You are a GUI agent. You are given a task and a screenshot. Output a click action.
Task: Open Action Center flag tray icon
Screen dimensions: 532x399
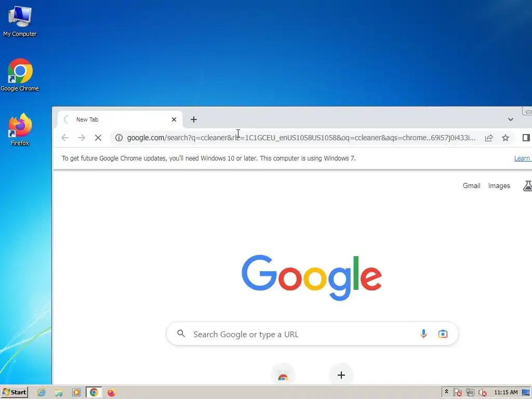click(457, 393)
